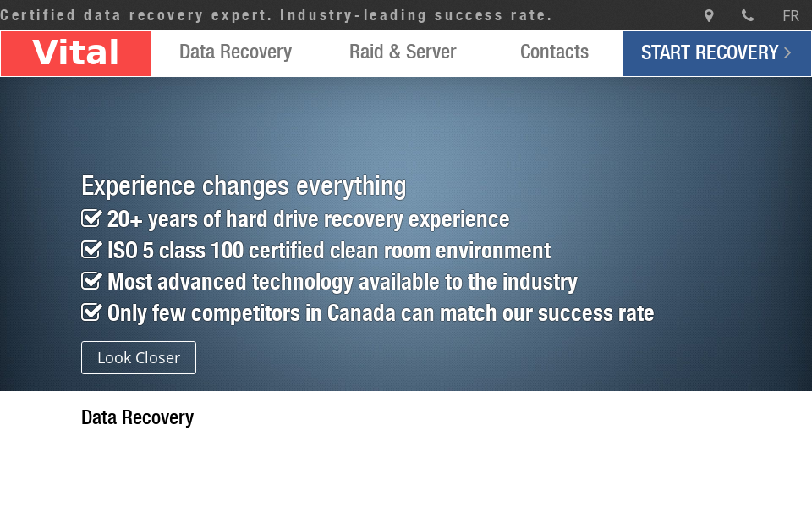The image size is (812, 508).
Task: Click the red Vital logo
Action: click(x=75, y=52)
